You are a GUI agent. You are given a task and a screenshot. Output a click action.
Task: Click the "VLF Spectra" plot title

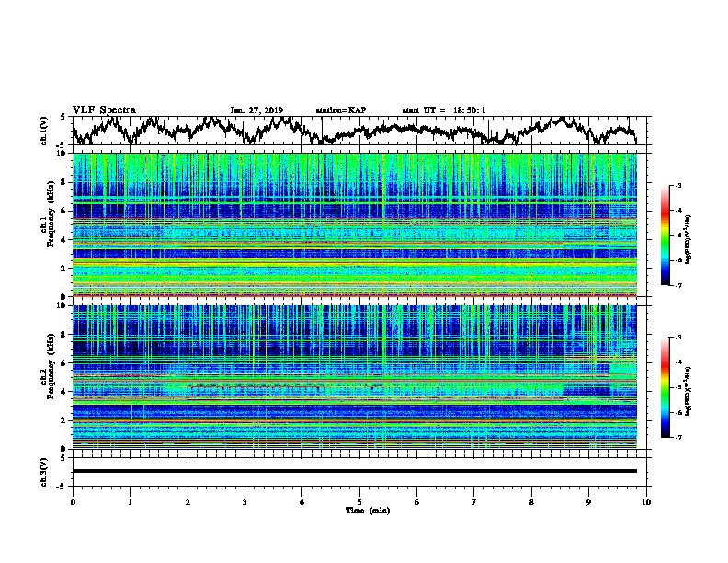(104, 110)
